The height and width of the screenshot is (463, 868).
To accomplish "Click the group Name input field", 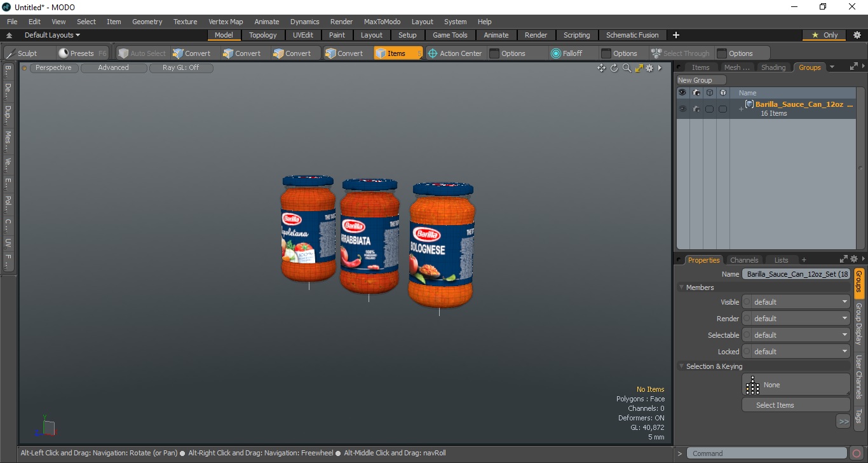I will pos(796,274).
